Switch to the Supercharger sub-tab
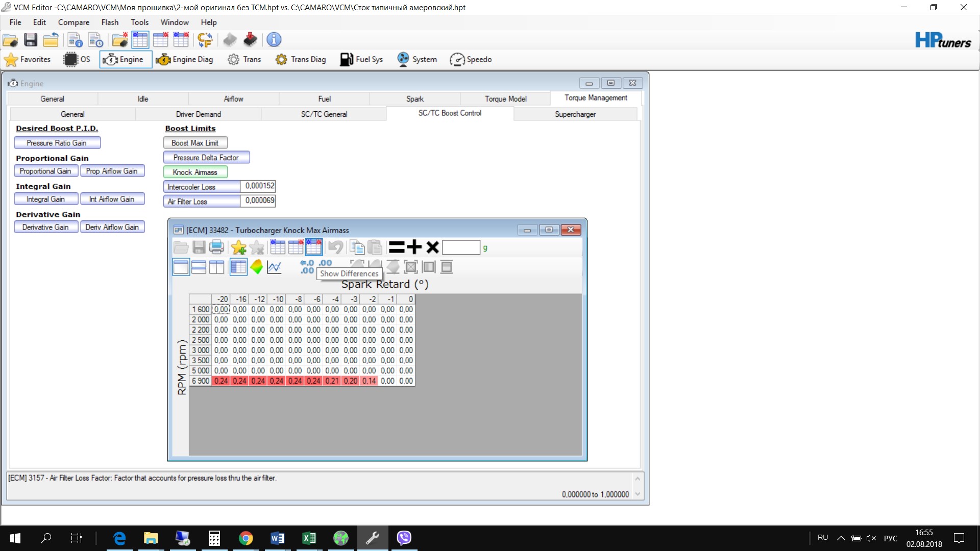The height and width of the screenshot is (551, 980). tap(575, 114)
